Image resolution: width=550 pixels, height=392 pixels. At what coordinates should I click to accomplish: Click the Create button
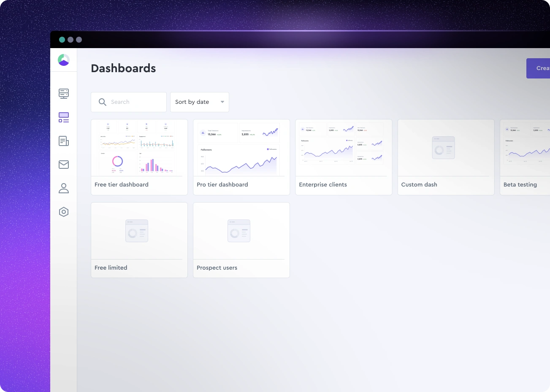(538, 68)
